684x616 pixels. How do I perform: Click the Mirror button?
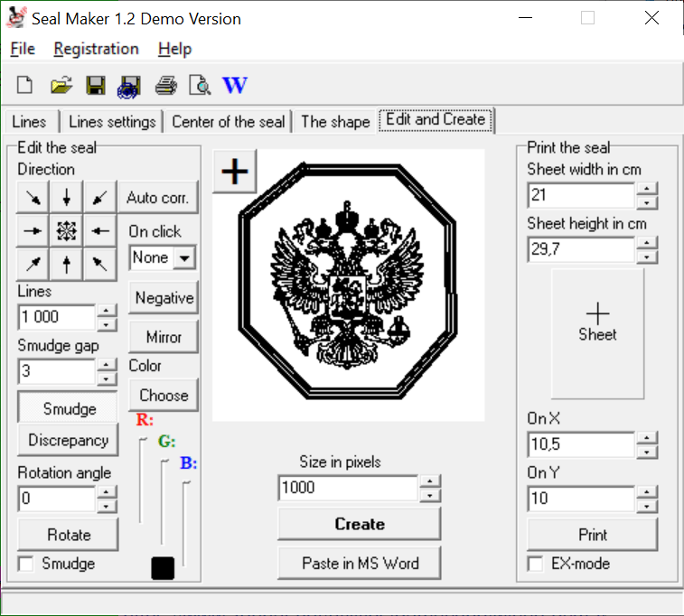164,337
